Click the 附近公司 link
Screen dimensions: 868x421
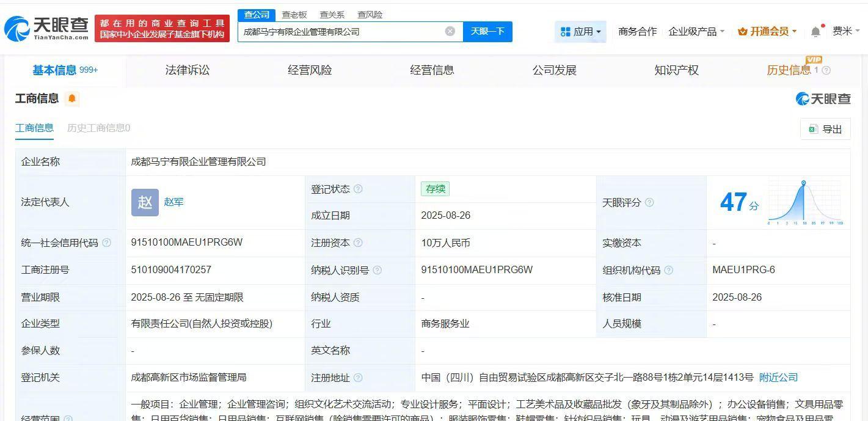pyautogui.click(x=779, y=378)
